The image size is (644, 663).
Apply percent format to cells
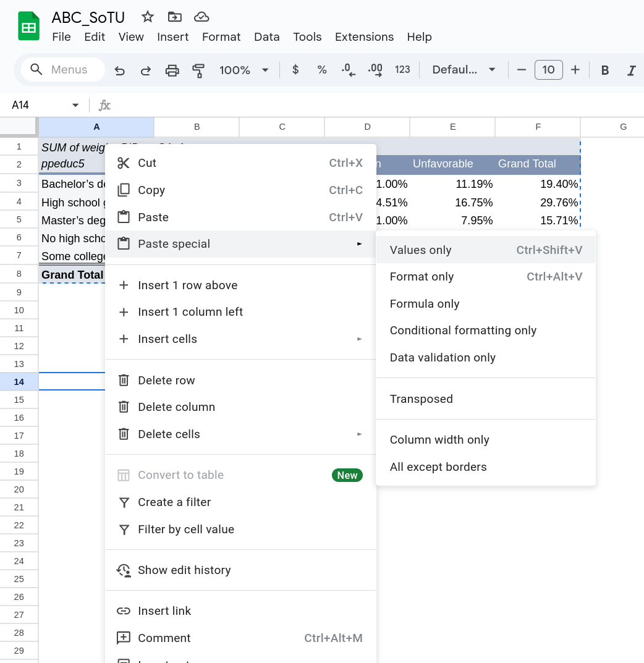click(321, 70)
